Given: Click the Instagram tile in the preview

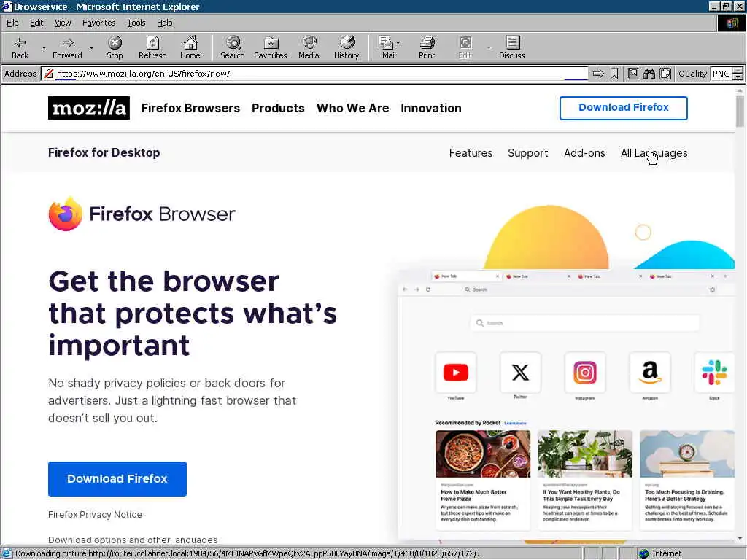Looking at the screenshot, I should point(584,373).
